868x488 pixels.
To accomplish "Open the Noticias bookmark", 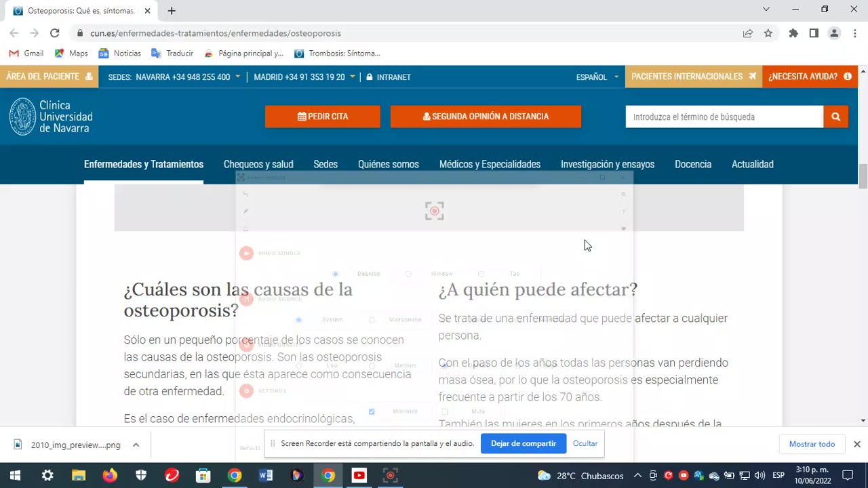I will 120,54.
